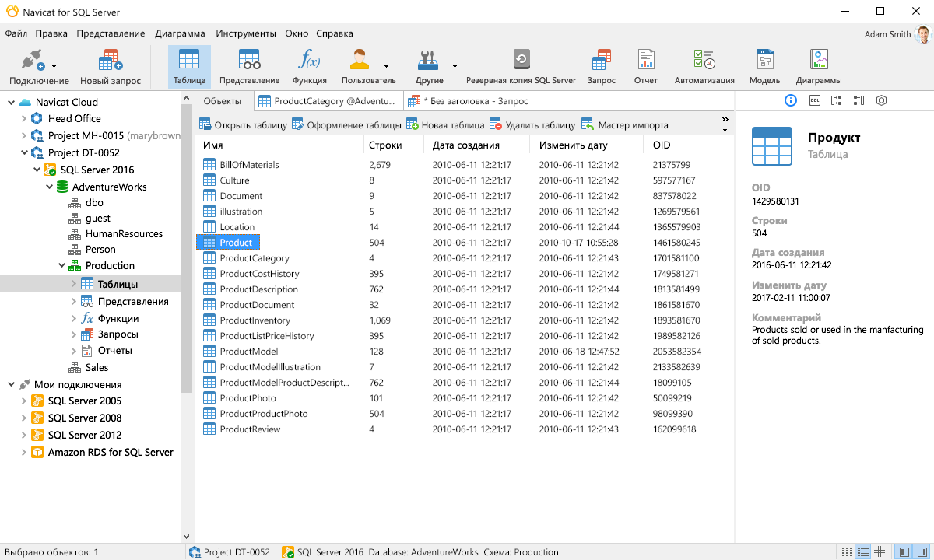Screen dimensions: 934x560
Task: Click the Navicat Cloud icon in tree
Action: 25,102
